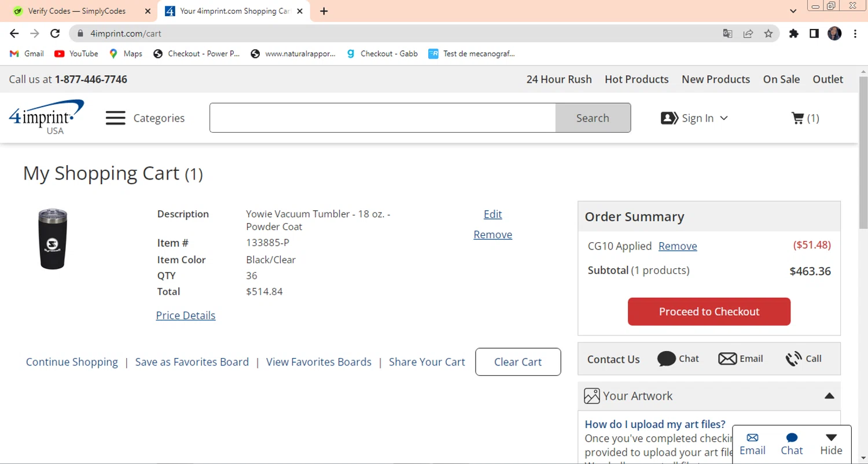Click the phone number 1-877-446-7746
The height and width of the screenshot is (464, 868).
pos(91,79)
